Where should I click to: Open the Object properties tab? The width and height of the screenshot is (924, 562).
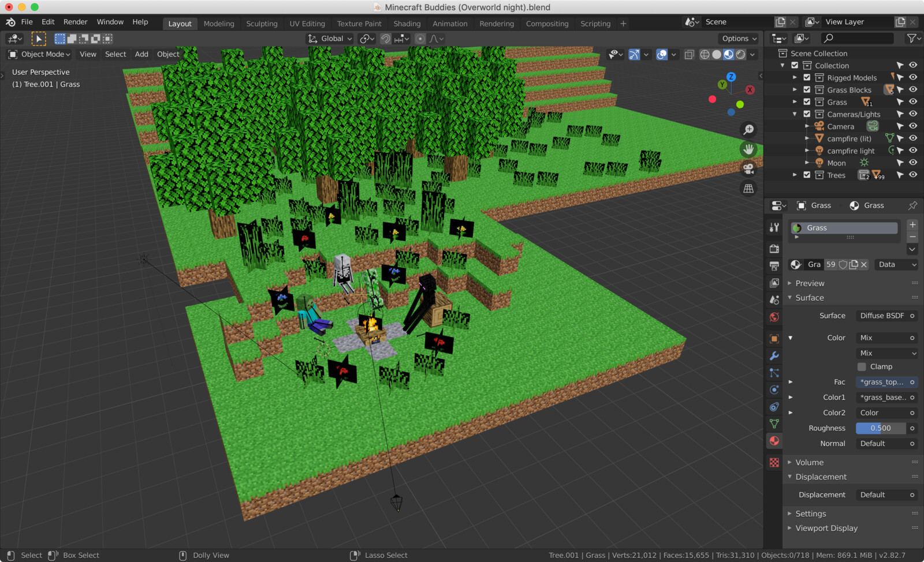point(774,339)
